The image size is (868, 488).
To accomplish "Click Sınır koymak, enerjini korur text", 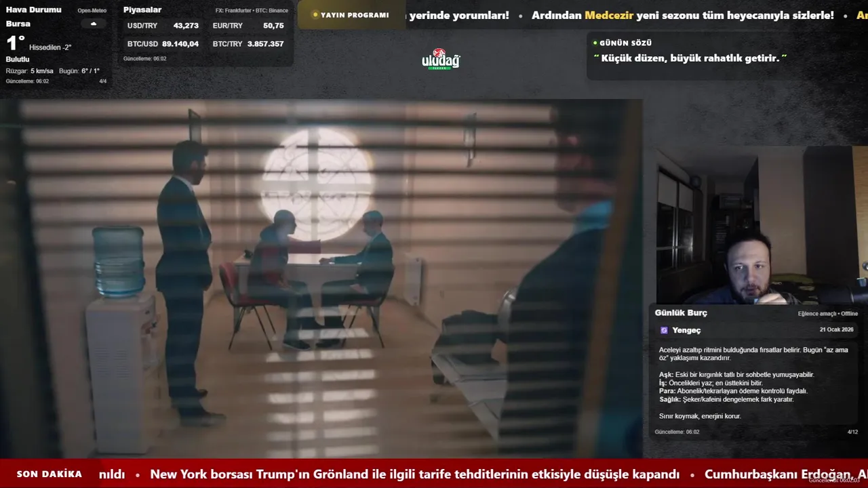I will [700, 416].
